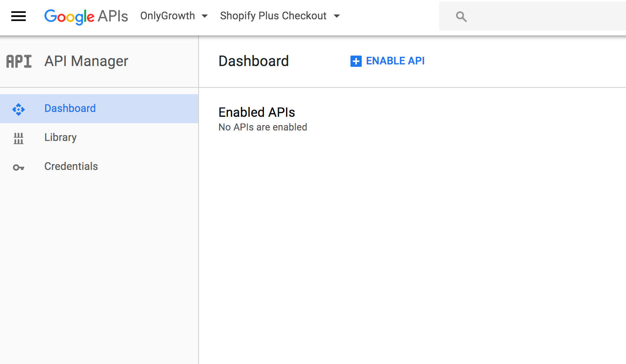This screenshot has width=626, height=364.
Task: Click the Credentials key icon
Action: pos(19,167)
